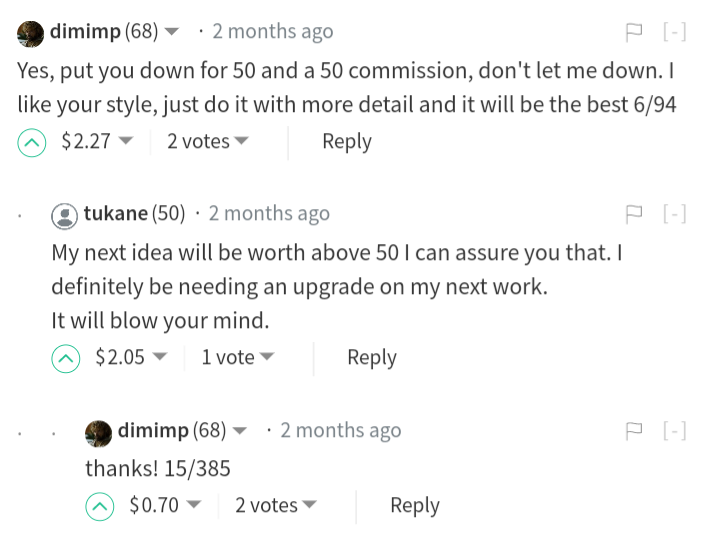This screenshot has height=534, width=720.
Task: Upvote tukane's comment worth $2.05
Action: (x=66, y=358)
